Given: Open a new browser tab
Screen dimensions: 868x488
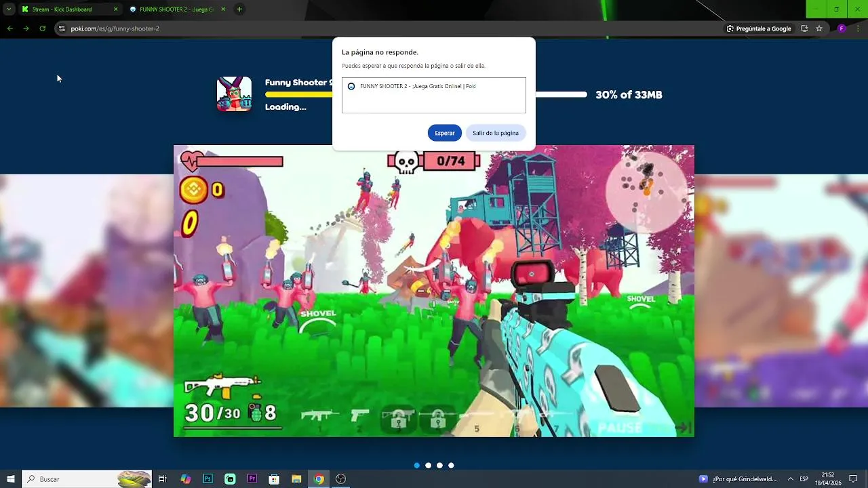Looking at the screenshot, I should (239, 9).
